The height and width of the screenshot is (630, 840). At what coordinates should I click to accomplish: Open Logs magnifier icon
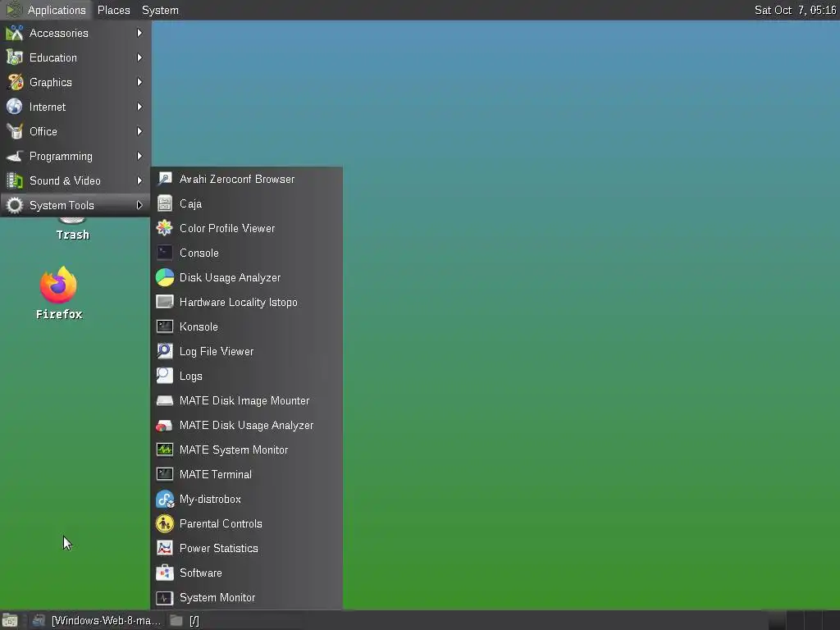coord(164,376)
